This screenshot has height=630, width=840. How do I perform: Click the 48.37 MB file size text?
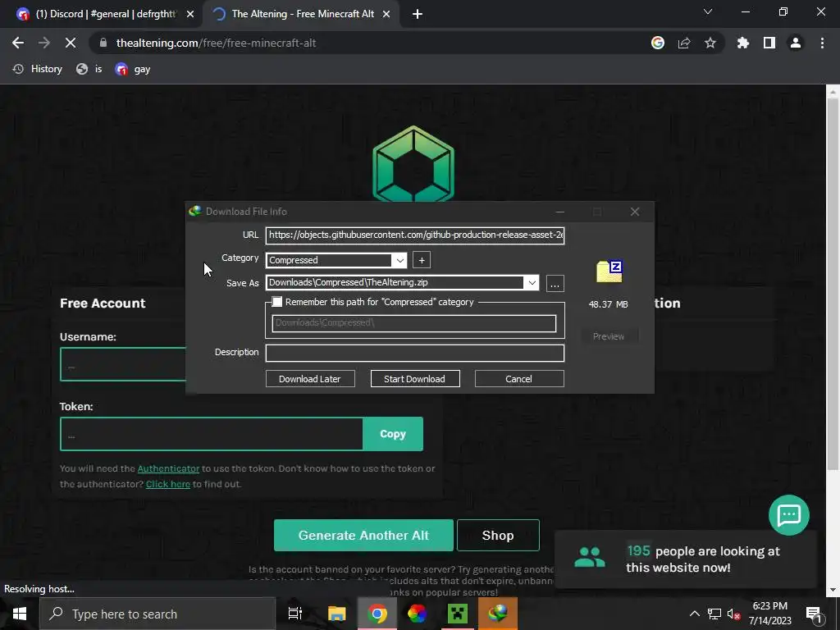point(608,304)
